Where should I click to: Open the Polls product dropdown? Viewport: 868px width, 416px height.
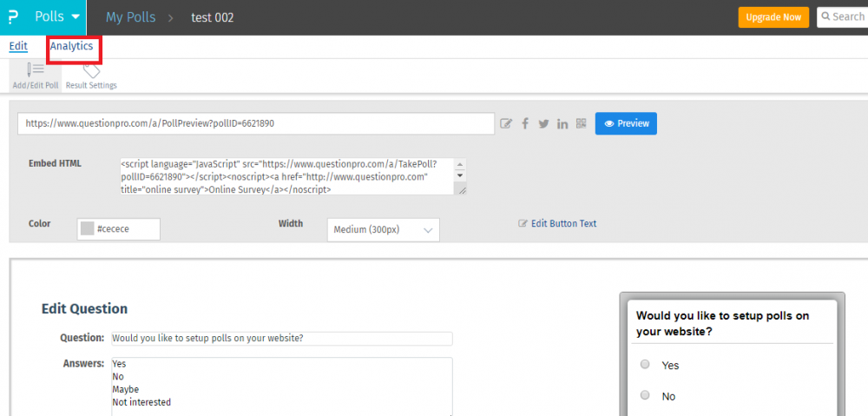click(58, 17)
